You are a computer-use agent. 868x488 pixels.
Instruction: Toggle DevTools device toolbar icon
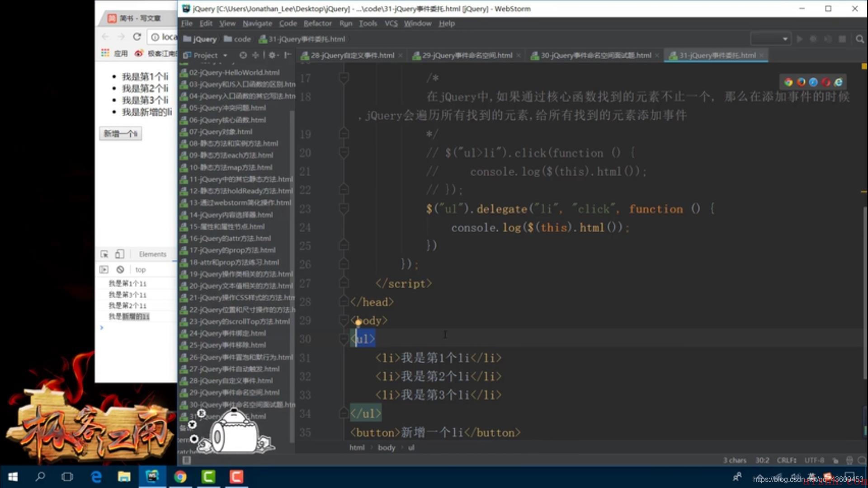click(x=119, y=254)
